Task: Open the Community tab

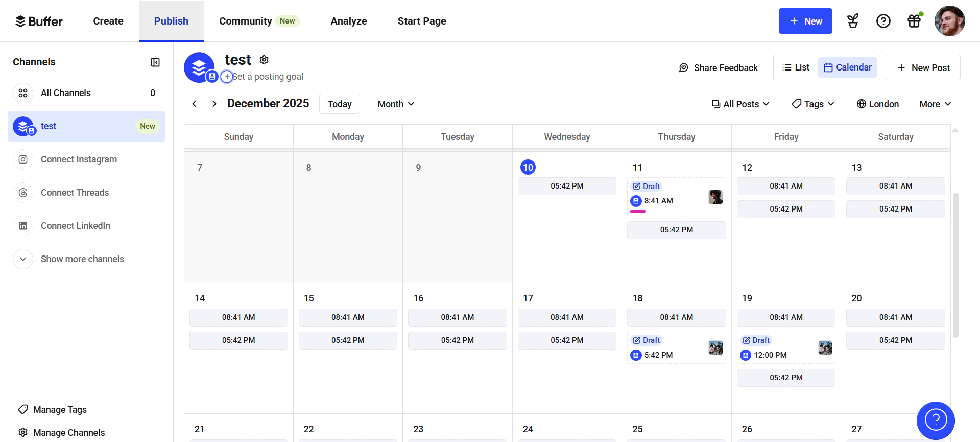Action: click(x=259, y=21)
